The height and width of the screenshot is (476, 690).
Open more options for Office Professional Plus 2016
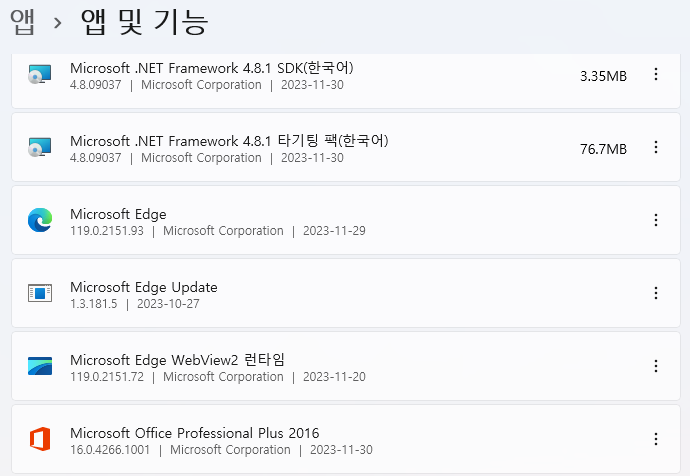[x=656, y=439]
